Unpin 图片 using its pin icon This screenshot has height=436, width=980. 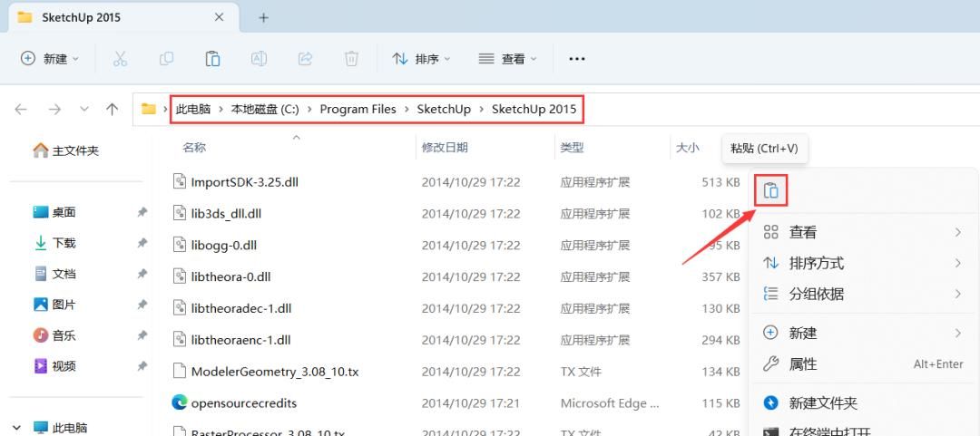pos(142,305)
